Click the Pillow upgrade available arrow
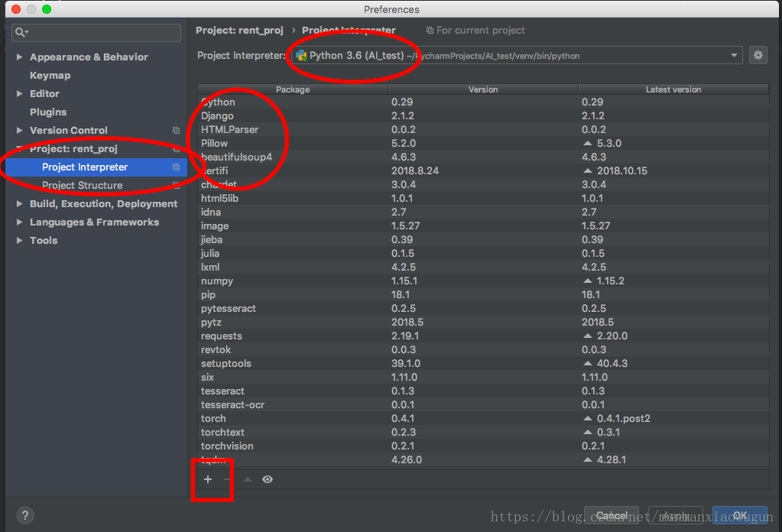Viewport: 782px width, 532px height. pyautogui.click(x=588, y=143)
